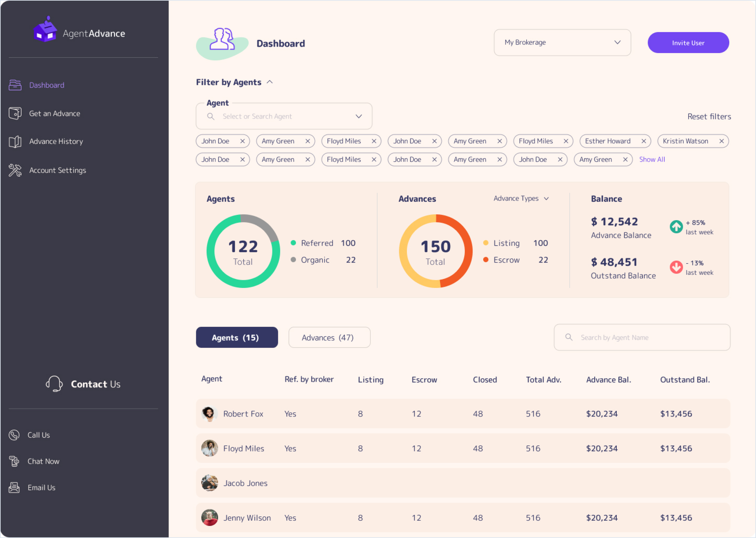Remove the Esther Howard filter chip

[644, 141]
